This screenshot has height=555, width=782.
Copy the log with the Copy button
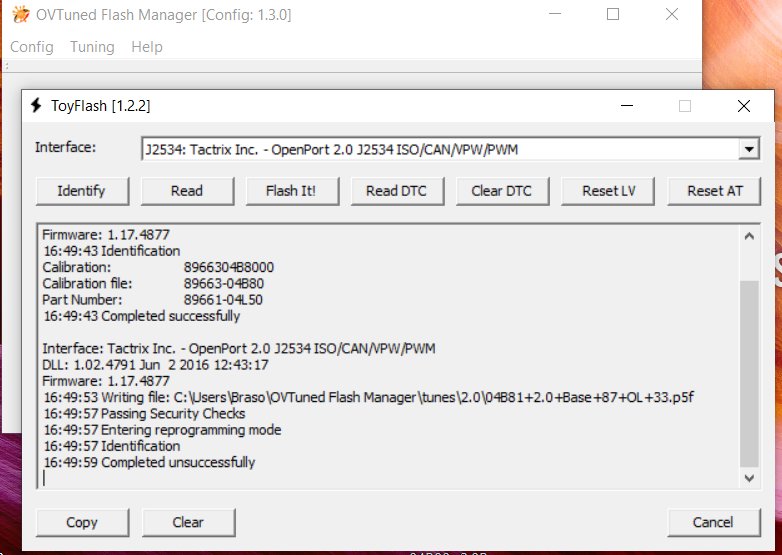click(x=82, y=522)
